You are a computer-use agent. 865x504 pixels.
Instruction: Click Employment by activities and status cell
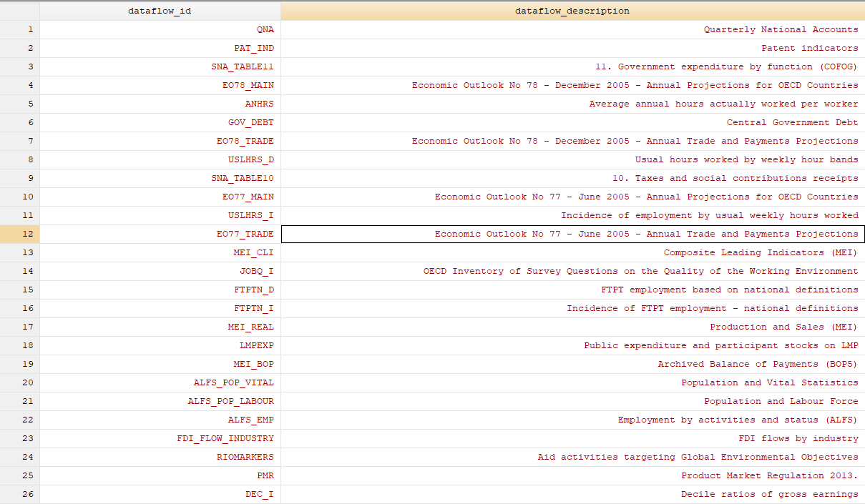pyautogui.click(x=572, y=420)
